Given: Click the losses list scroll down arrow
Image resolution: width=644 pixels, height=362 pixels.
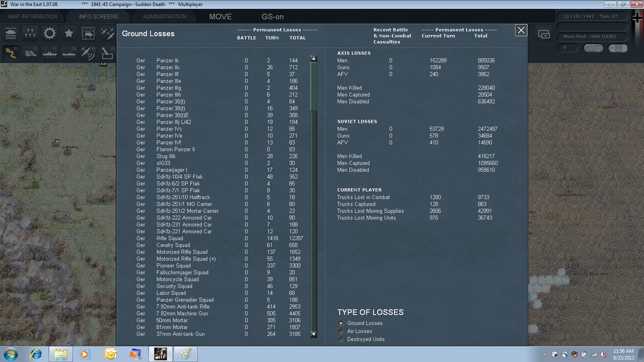Looking at the screenshot, I should 314,334.
